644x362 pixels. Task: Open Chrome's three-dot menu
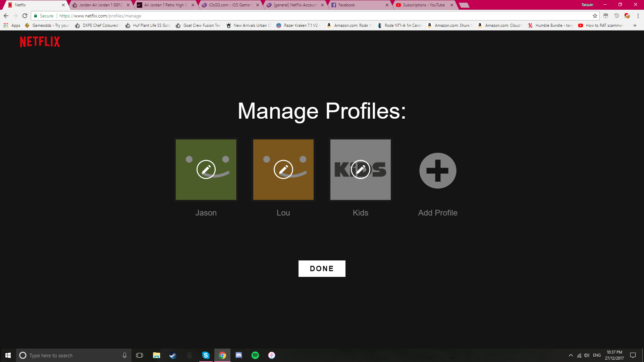638,16
